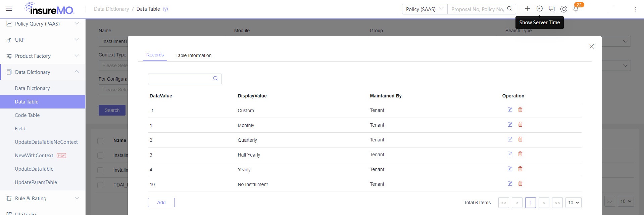Screen dimensions: 644x215
Task: Check the first Installment row checkbox
Action: click(100, 156)
